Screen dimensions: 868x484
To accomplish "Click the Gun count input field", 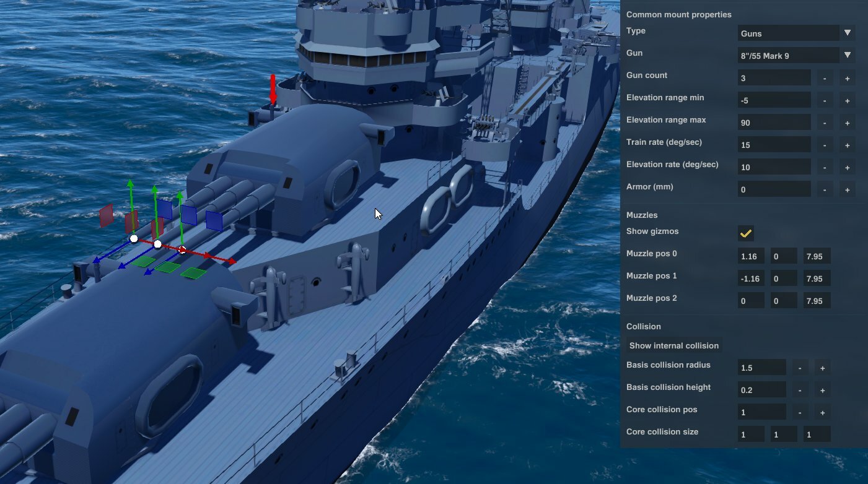I will [x=774, y=78].
